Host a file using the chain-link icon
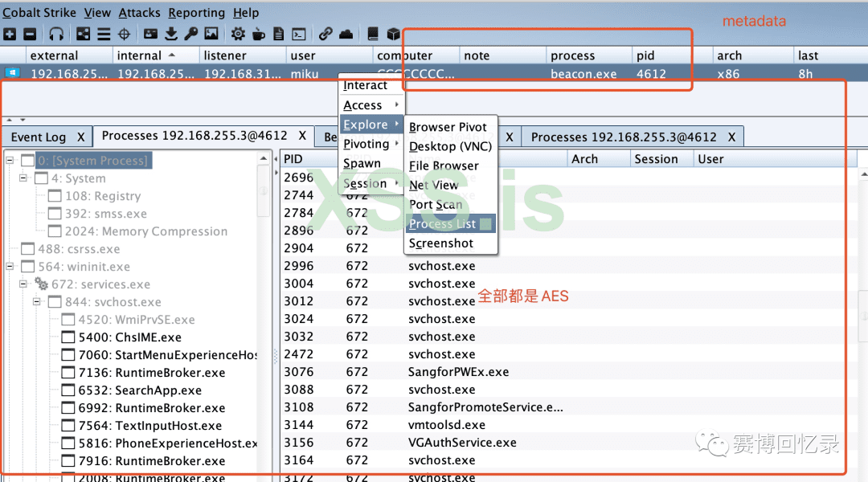868x482 pixels. coord(325,35)
